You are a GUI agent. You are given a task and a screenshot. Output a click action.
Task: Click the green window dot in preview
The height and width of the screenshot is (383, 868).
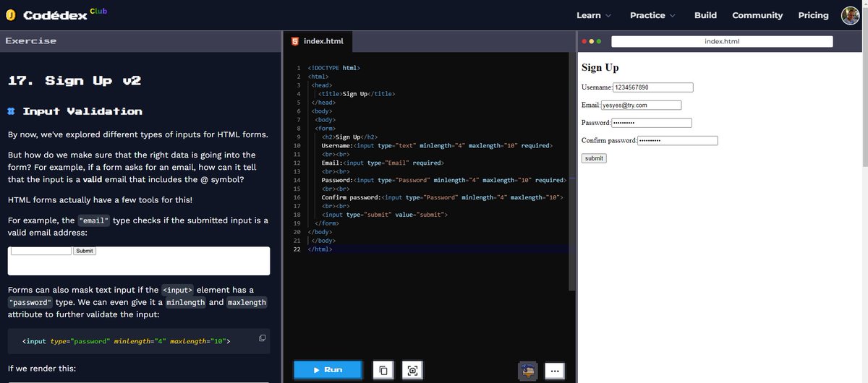[x=599, y=42]
